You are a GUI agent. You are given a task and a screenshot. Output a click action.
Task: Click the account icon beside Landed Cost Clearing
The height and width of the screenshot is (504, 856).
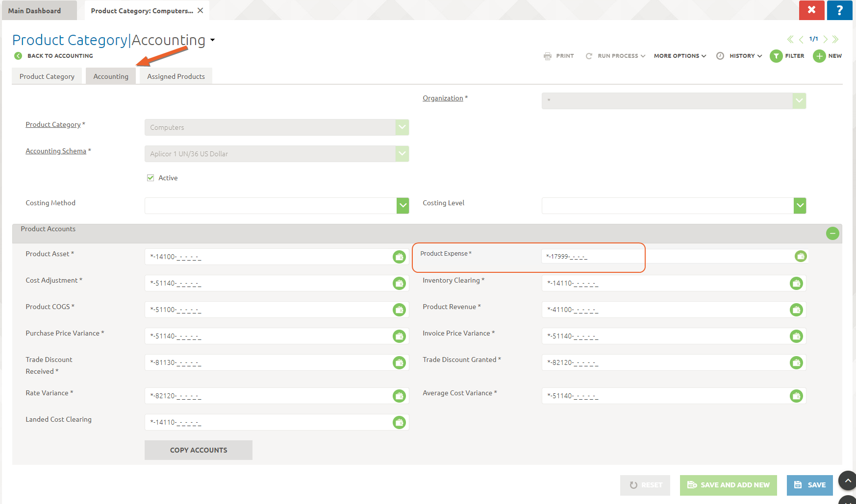[x=399, y=422]
